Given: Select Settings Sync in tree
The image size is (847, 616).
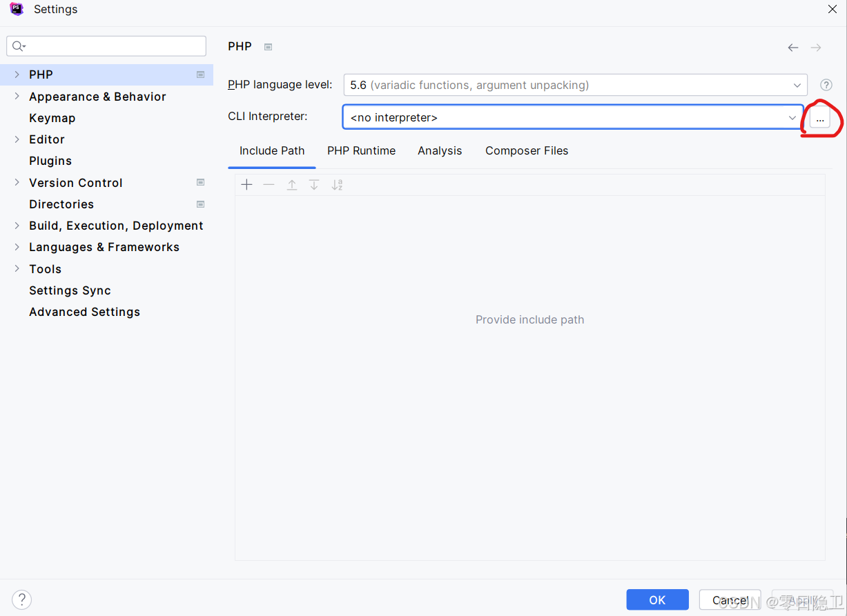Looking at the screenshot, I should pyautogui.click(x=70, y=290).
